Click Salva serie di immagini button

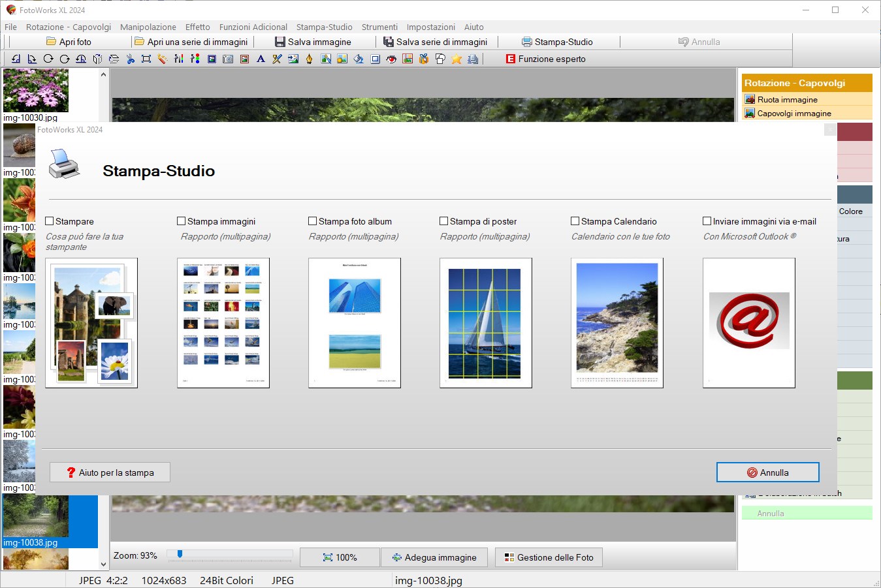(x=436, y=42)
